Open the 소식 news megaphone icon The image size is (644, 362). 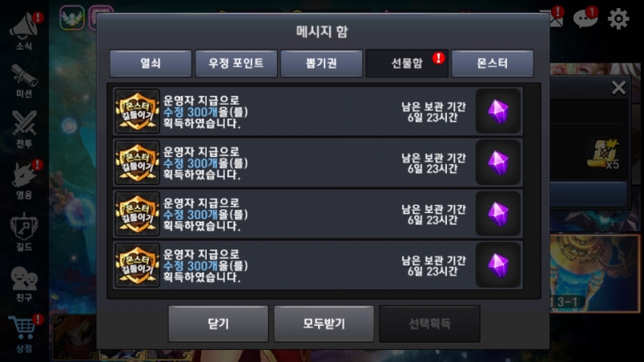[25, 31]
